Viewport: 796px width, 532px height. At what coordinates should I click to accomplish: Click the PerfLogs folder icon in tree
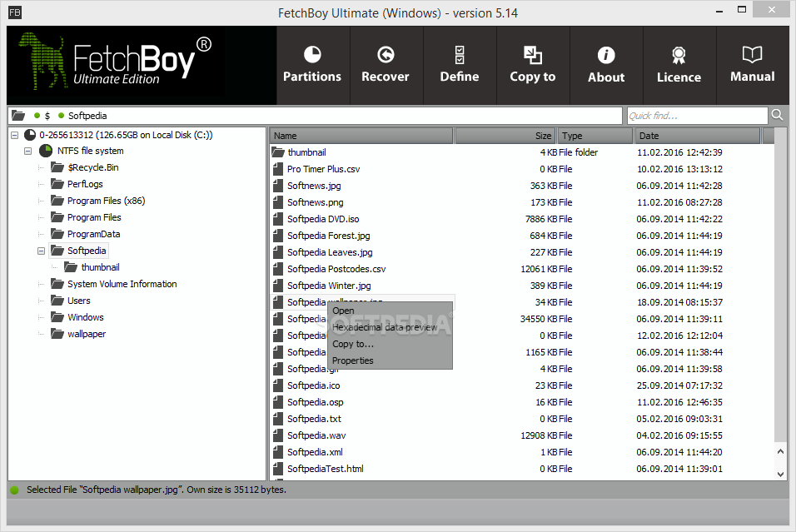57,184
